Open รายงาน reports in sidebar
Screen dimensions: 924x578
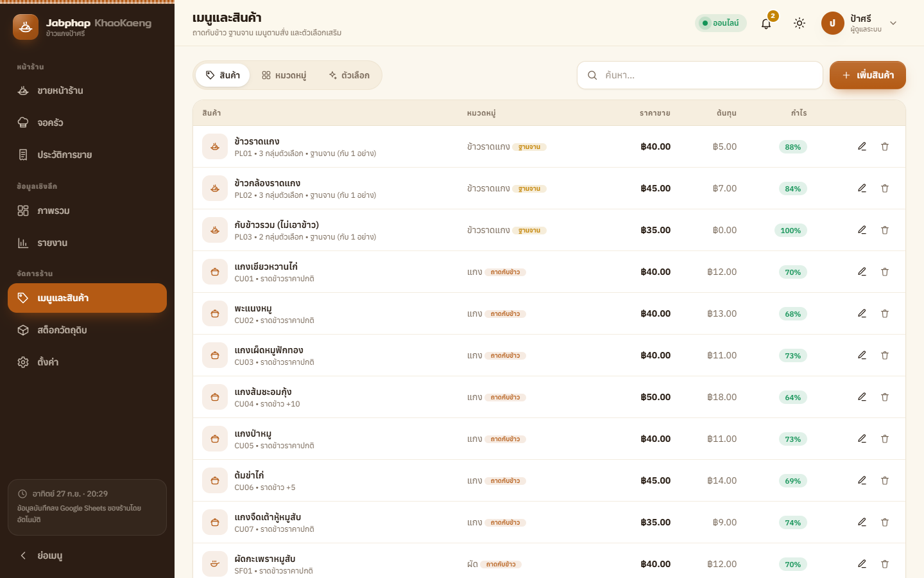87,243
